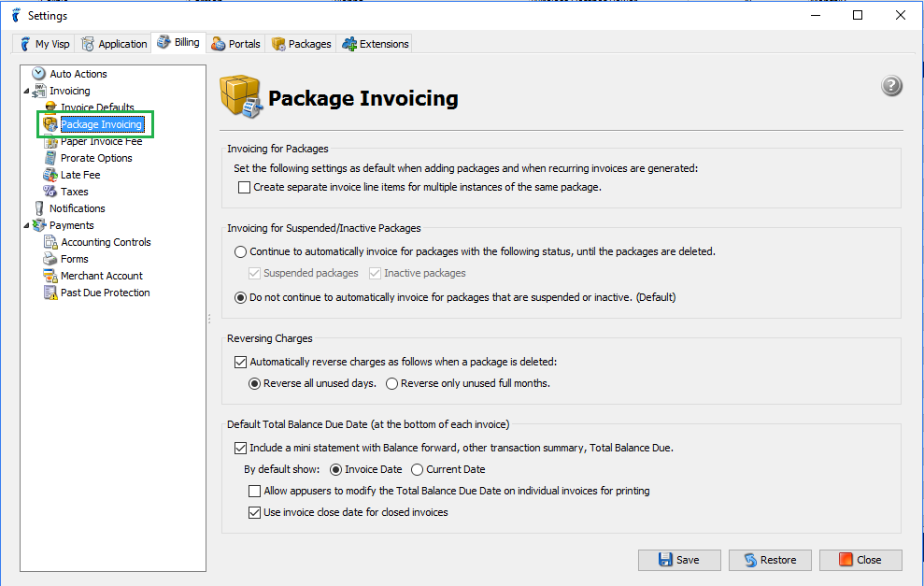
Task: Select the Taxes percent icon
Action: [x=50, y=191]
